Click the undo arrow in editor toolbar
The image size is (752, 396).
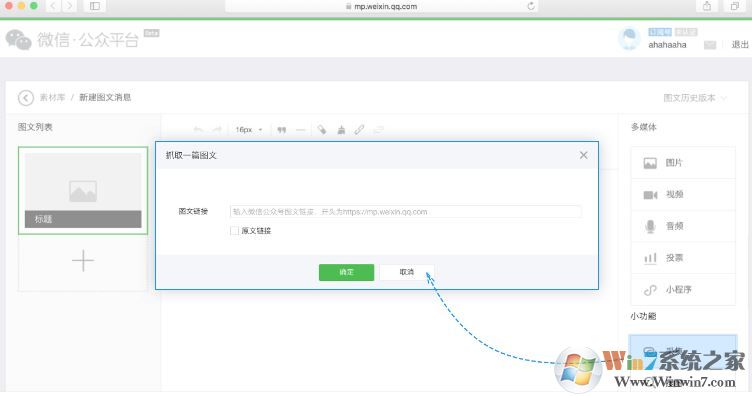[x=198, y=129]
